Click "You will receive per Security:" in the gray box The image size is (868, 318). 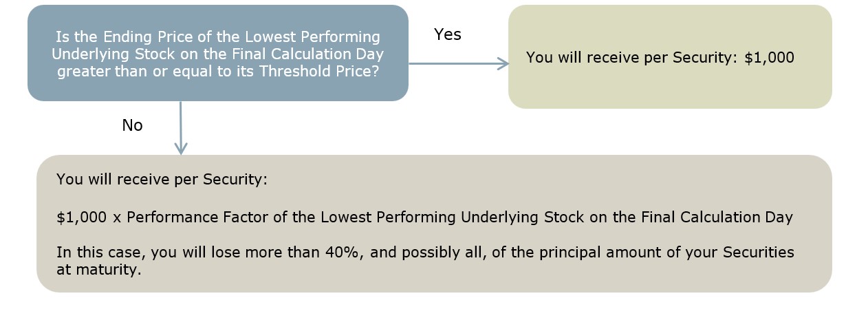pyautogui.click(x=162, y=180)
